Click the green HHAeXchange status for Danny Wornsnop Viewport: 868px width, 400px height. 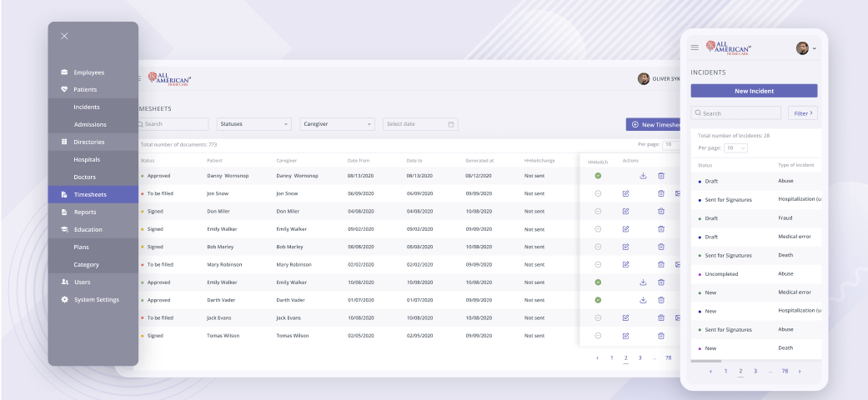[598, 176]
